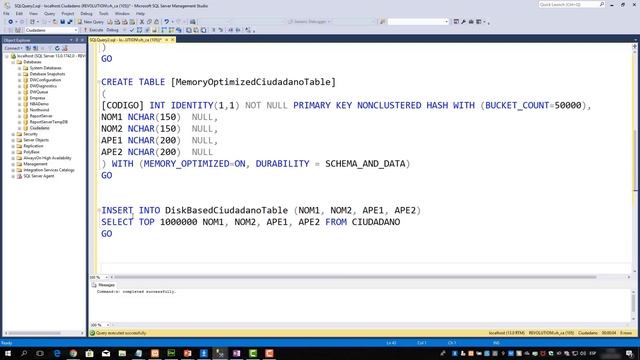Click the Navigate Backward icon
The height and width of the screenshot is (360, 640).
[11, 22]
